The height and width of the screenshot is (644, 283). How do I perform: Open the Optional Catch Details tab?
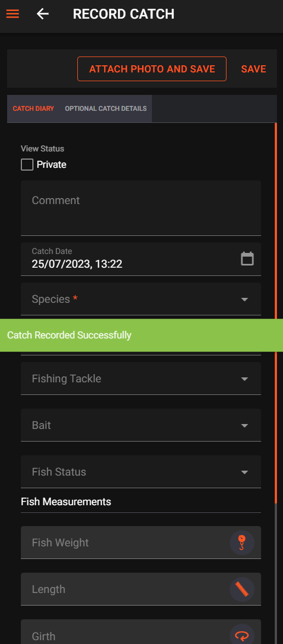[105, 109]
